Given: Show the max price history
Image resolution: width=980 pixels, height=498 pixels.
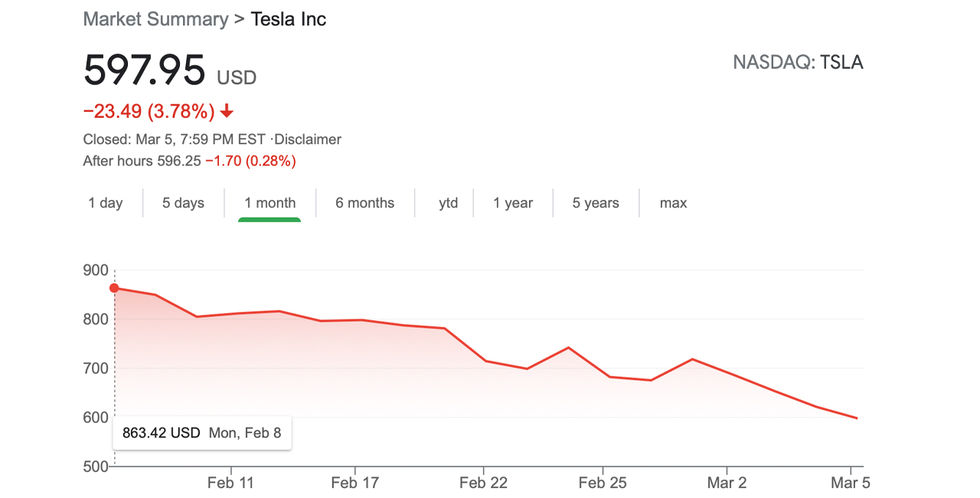Looking at the screenshot, I should [x=673, y=203].
